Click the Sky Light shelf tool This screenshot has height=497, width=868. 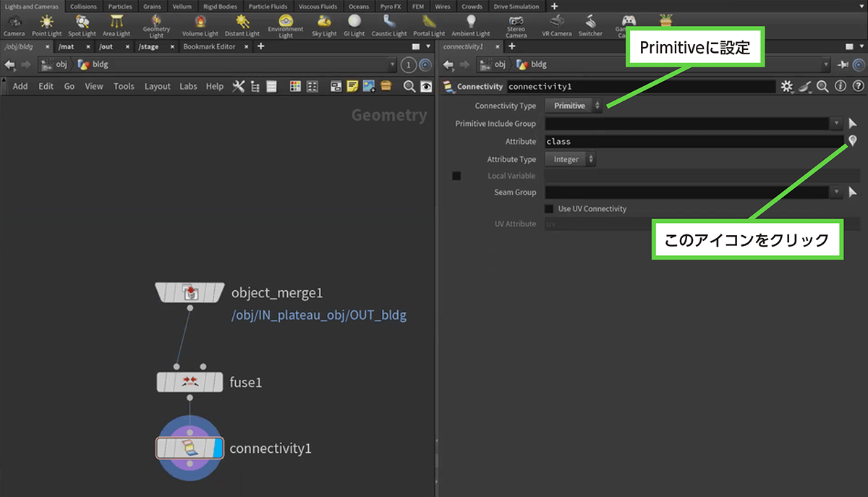[324, 25]
